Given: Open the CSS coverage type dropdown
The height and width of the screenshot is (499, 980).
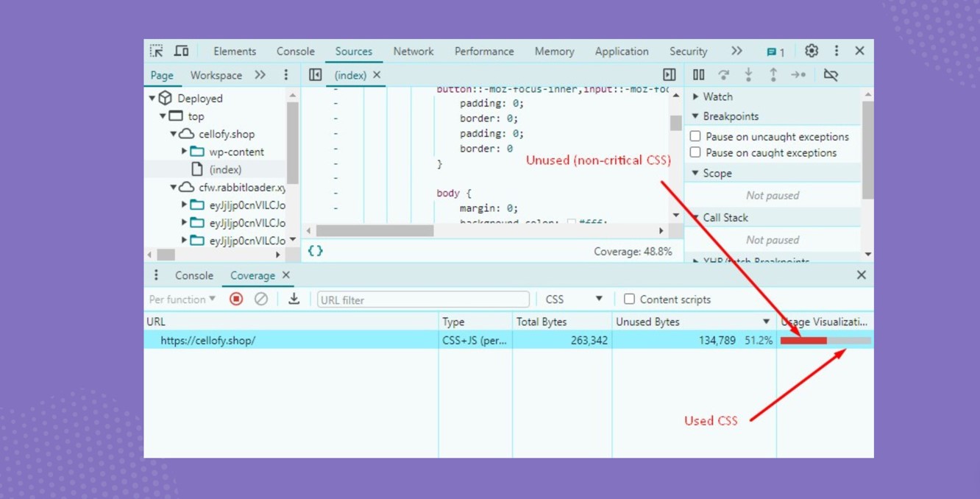Looking at the screenshot, I should point(574,299).
